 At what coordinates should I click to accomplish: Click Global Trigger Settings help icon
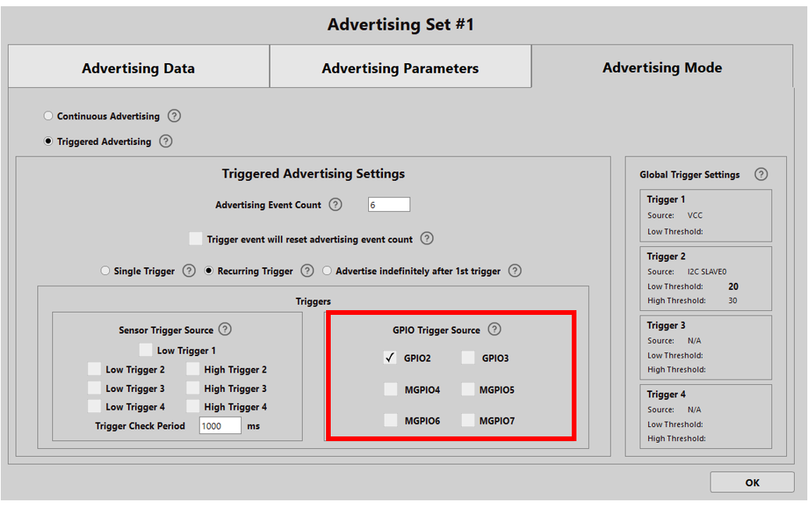point(761,175)
